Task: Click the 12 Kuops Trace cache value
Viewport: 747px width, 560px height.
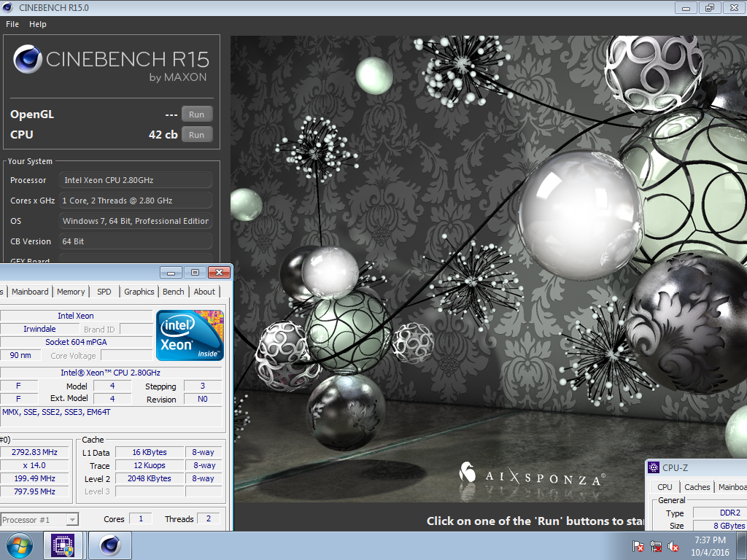Action: (x=150, y=465)
